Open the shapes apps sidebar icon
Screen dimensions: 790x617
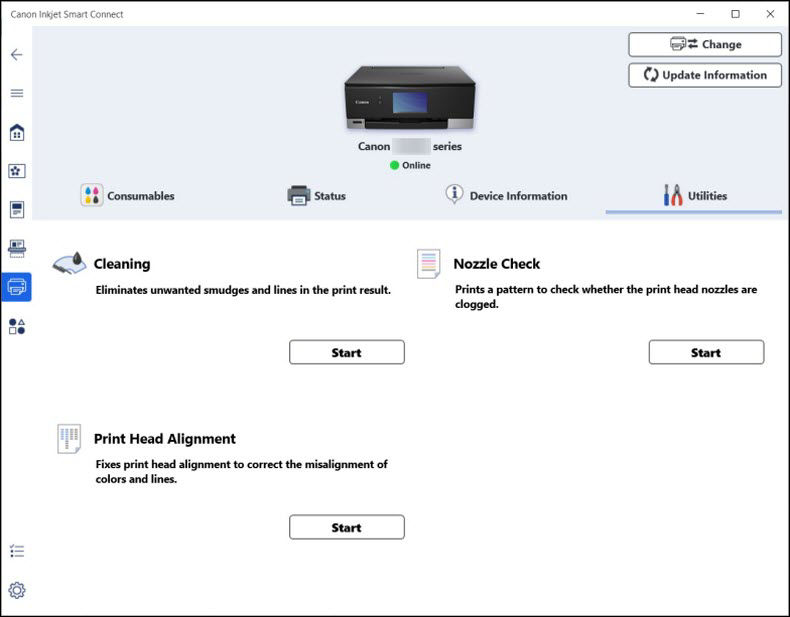(x=16, y=326)
